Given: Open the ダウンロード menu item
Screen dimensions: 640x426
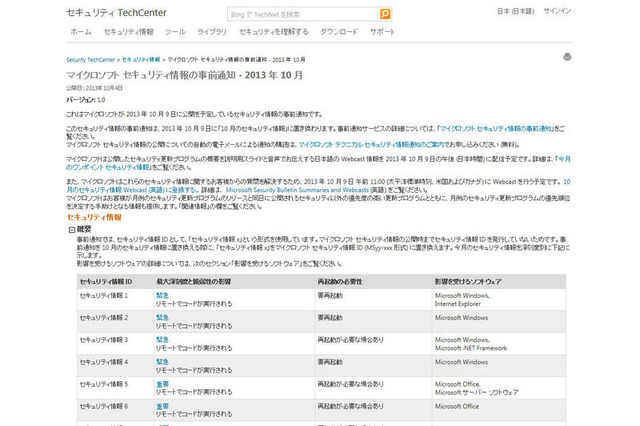Looking at the screenshot, I should point(339,32).
